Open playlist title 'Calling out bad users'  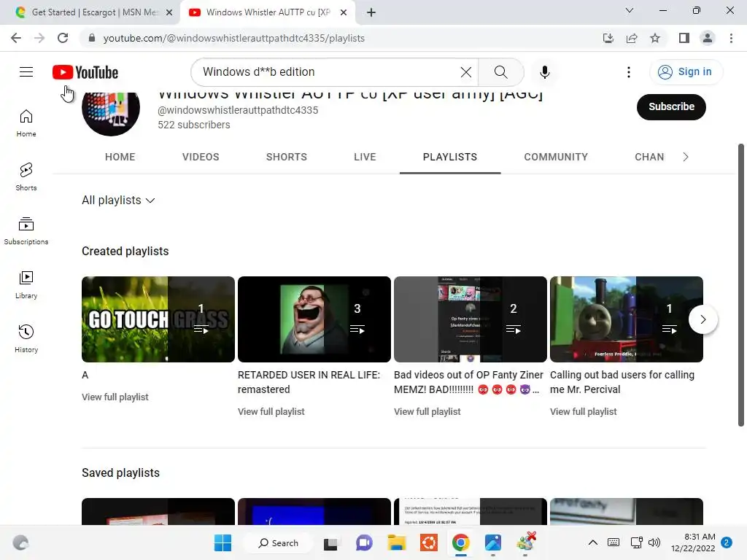pos(622,382)
